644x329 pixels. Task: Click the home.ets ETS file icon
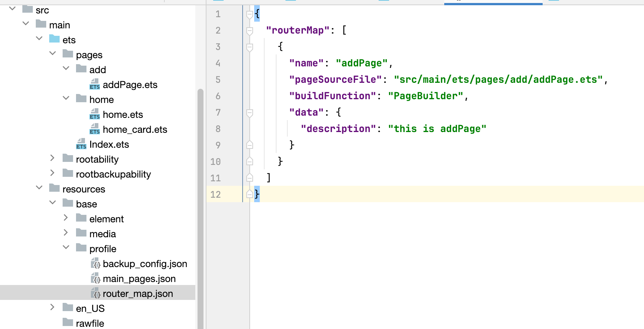coord(95,114)
